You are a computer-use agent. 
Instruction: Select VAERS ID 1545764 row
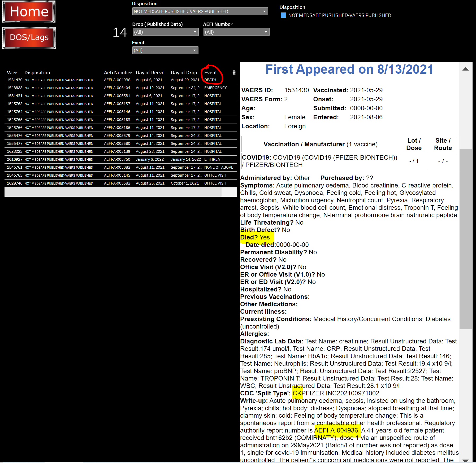[121, 112]
